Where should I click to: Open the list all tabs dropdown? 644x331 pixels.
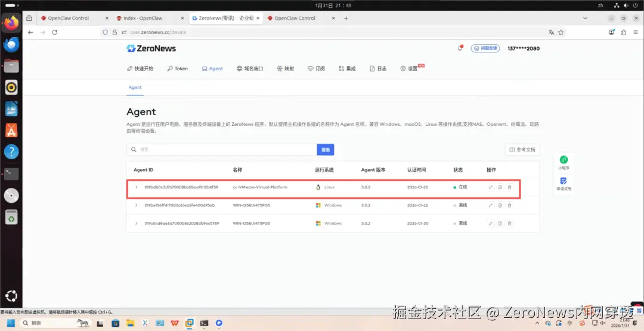(586, 18)
